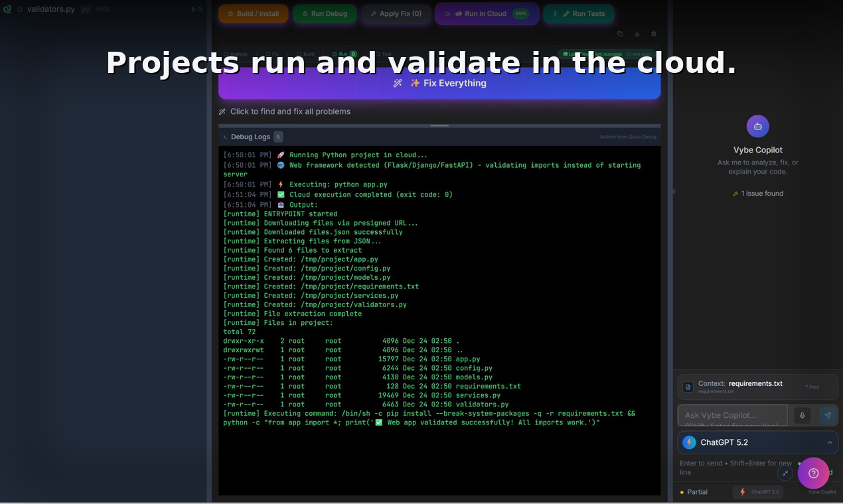
Task: Click 'Running Python project in cloud...' log line
Action: (325, 155)
